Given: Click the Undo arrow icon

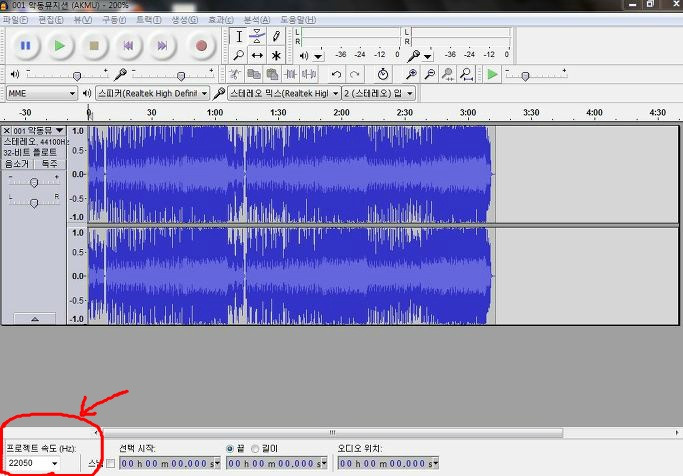Looking at the screenshot, I should point(336,74).
